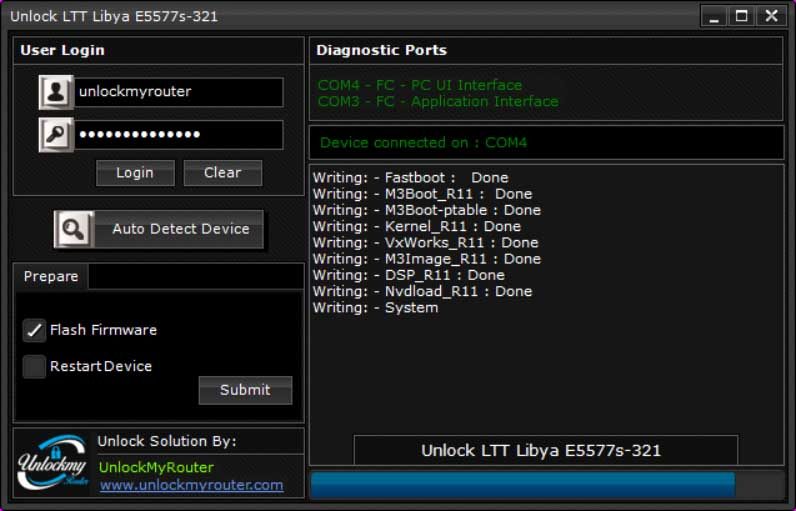
Task: Click log line Writing DSP_R11 Done
Action: tap(409, 275)
